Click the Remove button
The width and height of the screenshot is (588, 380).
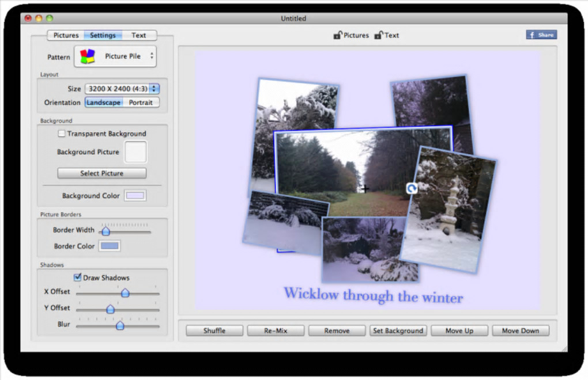[337, 330]
